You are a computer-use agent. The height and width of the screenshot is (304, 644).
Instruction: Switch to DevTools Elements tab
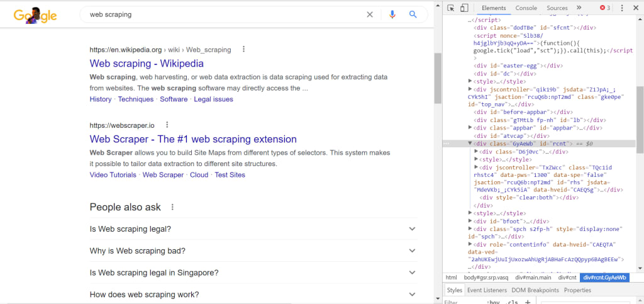point(494,8)
